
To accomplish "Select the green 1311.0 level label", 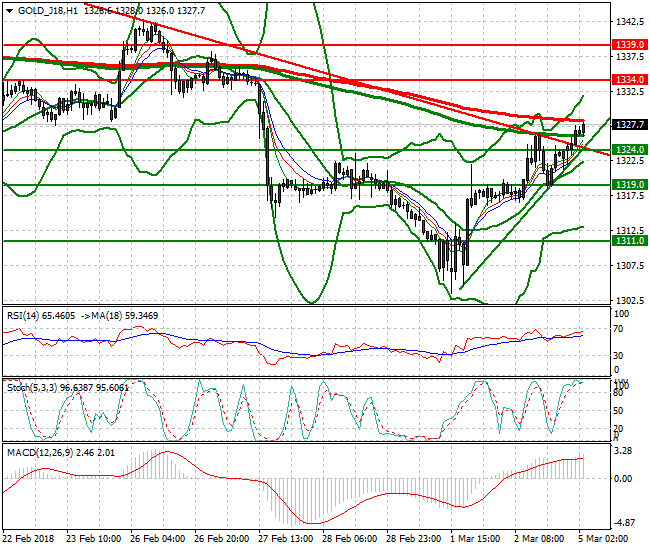I will [630, 241].
